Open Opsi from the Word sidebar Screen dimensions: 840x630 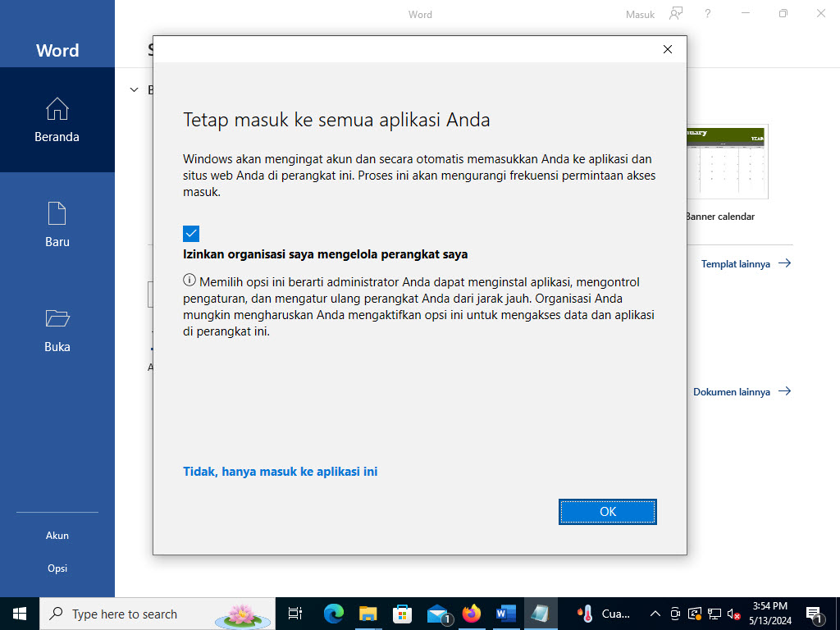pos(57,568)
